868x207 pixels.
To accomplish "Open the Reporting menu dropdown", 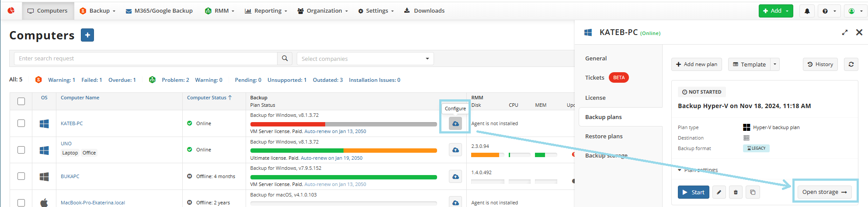I will tap(266, 11).
